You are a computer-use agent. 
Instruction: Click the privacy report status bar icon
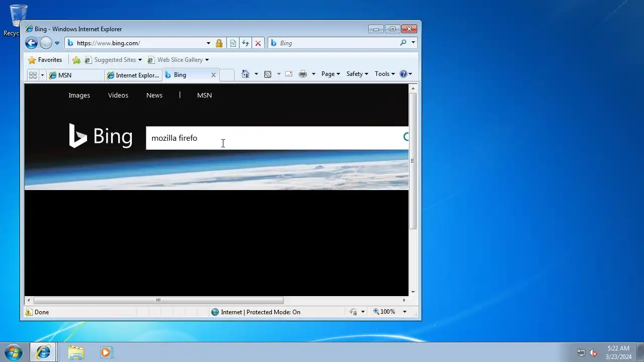coord(353,312)
